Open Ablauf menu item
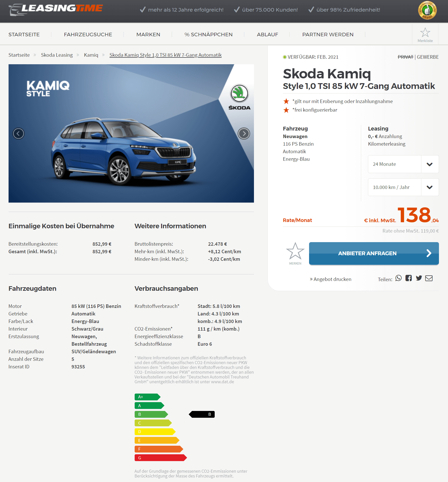448x482 pixels. tap(267, 35)
